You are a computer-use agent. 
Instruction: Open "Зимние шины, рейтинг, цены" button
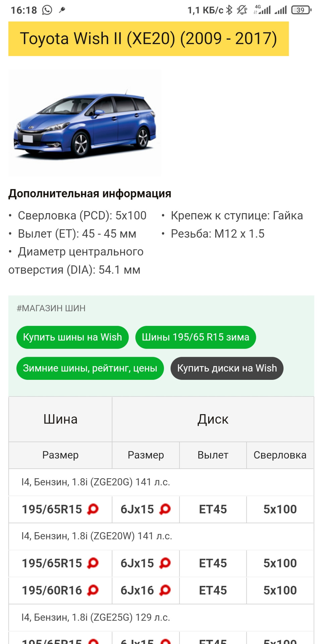pyautogui.click(x=90, y=368)
